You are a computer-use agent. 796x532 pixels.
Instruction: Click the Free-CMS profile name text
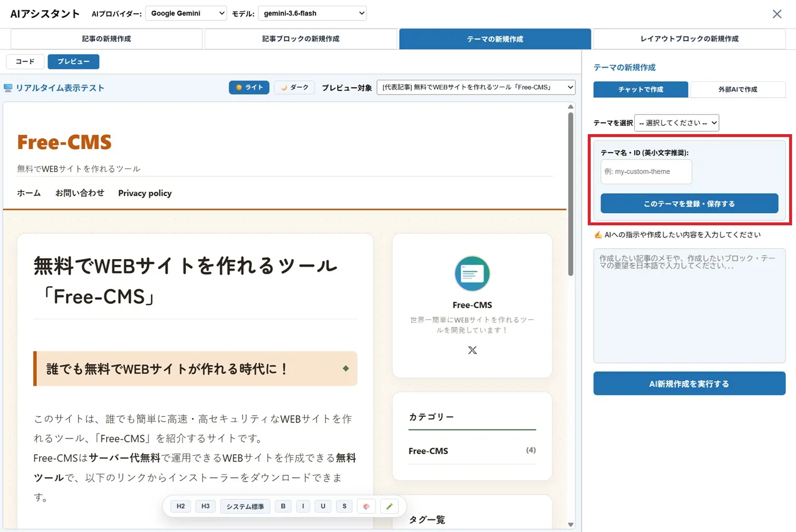coord(472,305)
